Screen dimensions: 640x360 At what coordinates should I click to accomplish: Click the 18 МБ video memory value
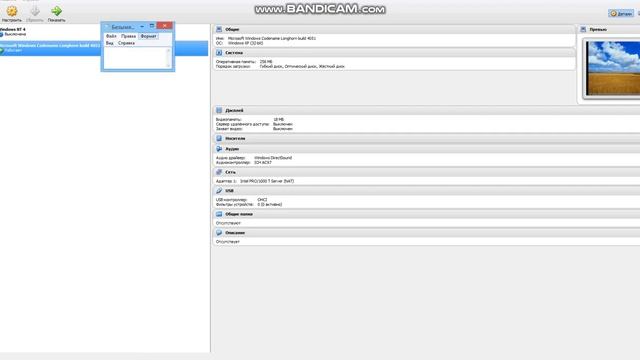tap(278, 120)
